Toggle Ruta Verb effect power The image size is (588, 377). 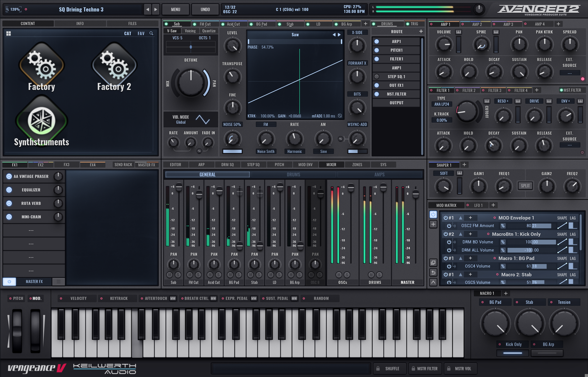pos(9,203)
